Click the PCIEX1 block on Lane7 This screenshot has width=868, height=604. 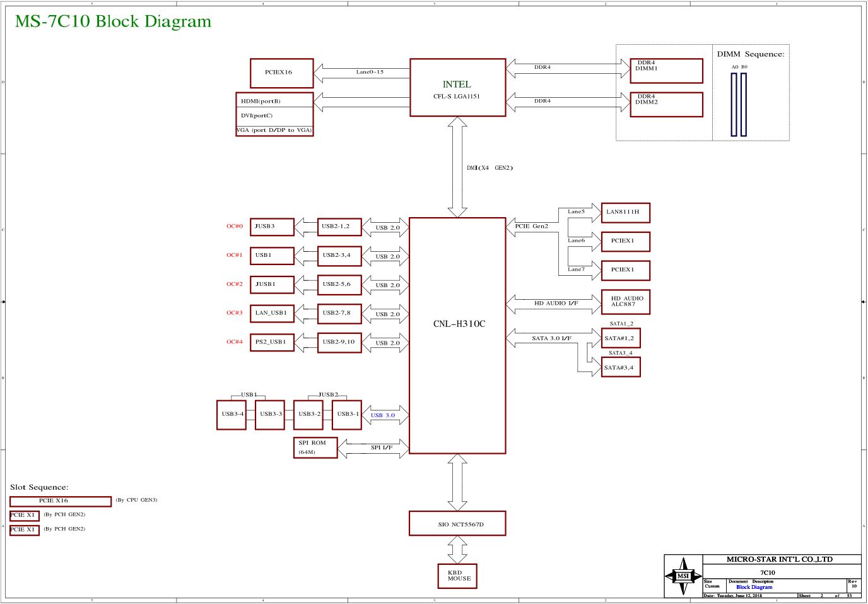[x=626, y=270]
